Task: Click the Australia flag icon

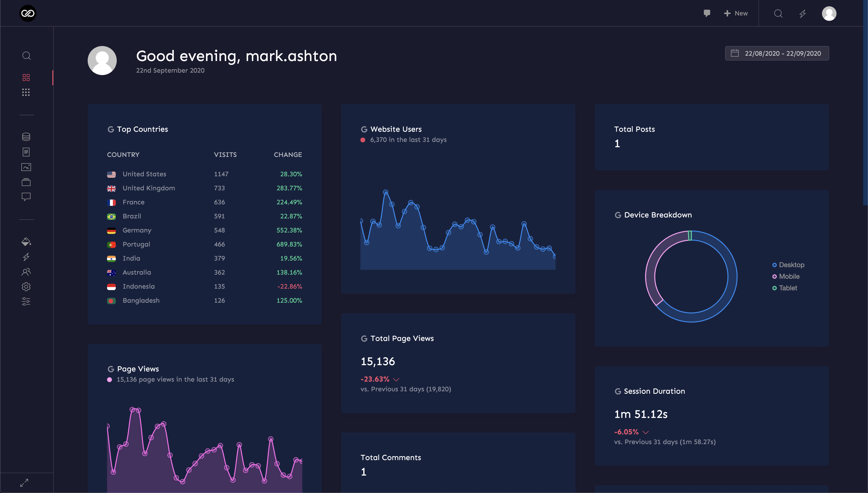Action: (111, 273)
